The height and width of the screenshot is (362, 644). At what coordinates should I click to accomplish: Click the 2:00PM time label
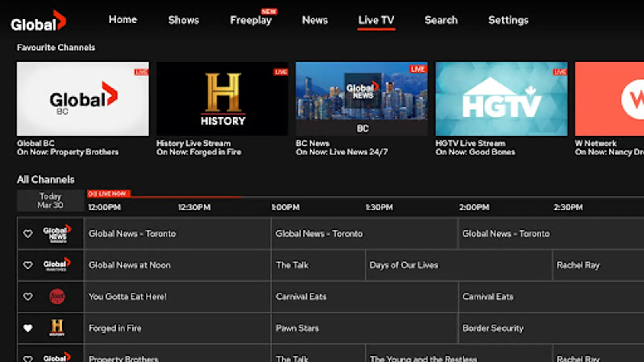474,207
